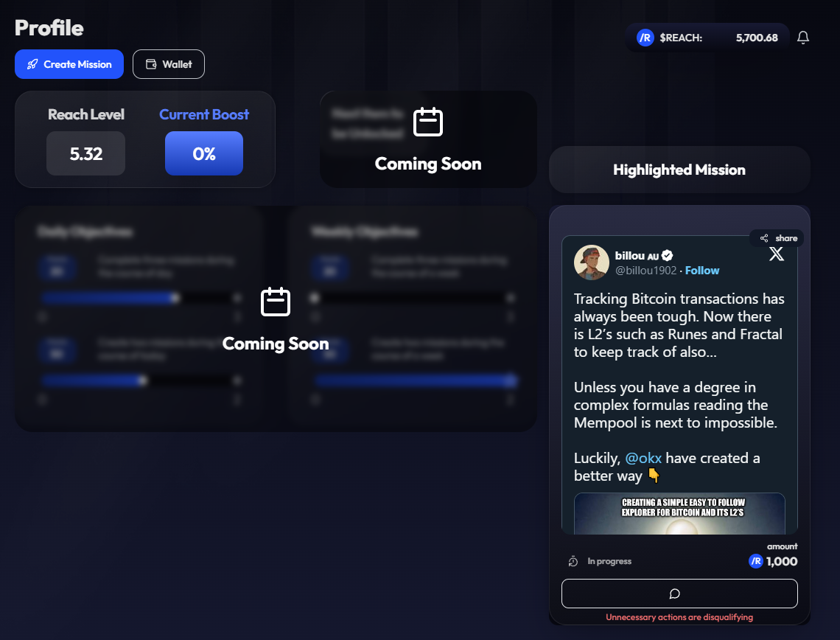Click the Reach Level 5.32 value
840x640 pixels.
[85, 153]
